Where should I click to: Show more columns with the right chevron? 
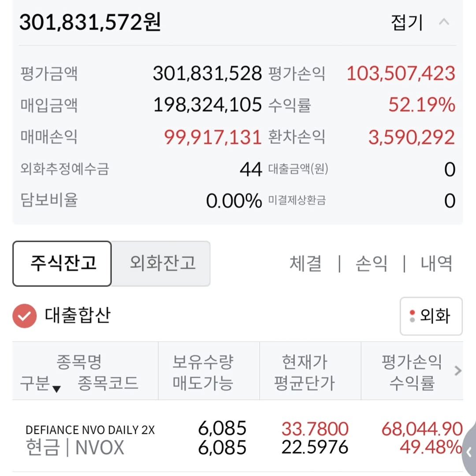[x=458, y=371]
